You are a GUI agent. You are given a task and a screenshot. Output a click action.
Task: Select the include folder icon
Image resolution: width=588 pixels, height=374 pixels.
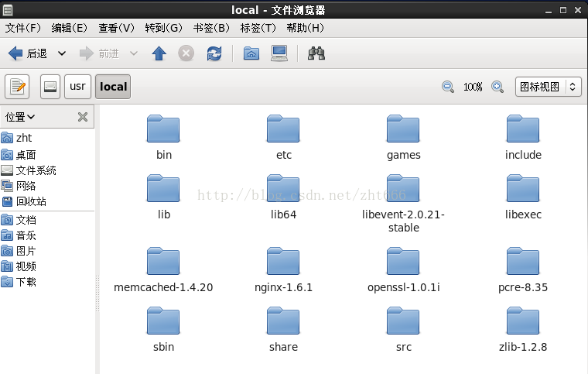[523, 129]
